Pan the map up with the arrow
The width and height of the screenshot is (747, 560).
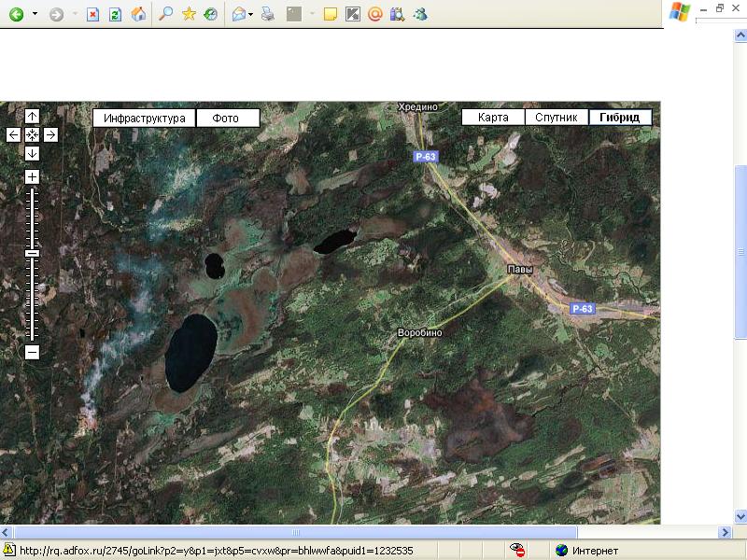click(32, 117)
